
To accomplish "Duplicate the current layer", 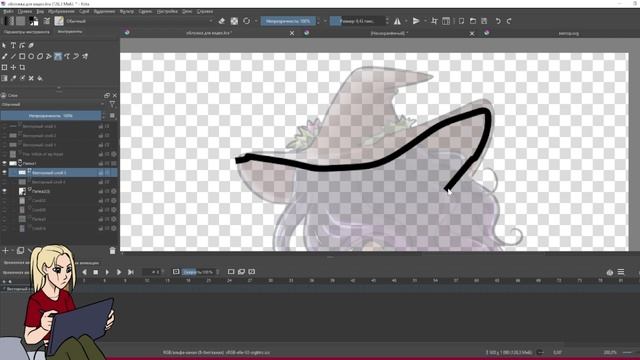I will click(20, 251).
